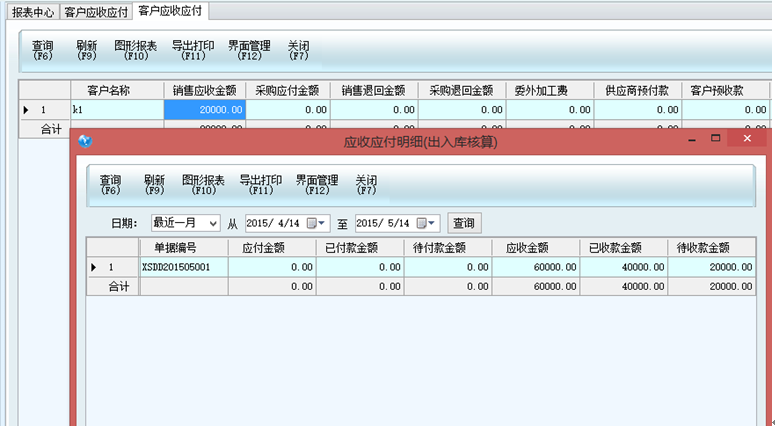Open 图形报表 (F10) in the detail dialog toolbar
This screenshot has width=775, height=431.
point(203,184)
